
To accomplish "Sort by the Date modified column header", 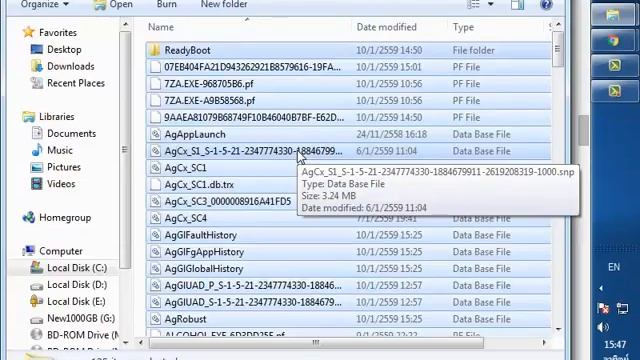I will pyautogui.click(x=387, y=27).
